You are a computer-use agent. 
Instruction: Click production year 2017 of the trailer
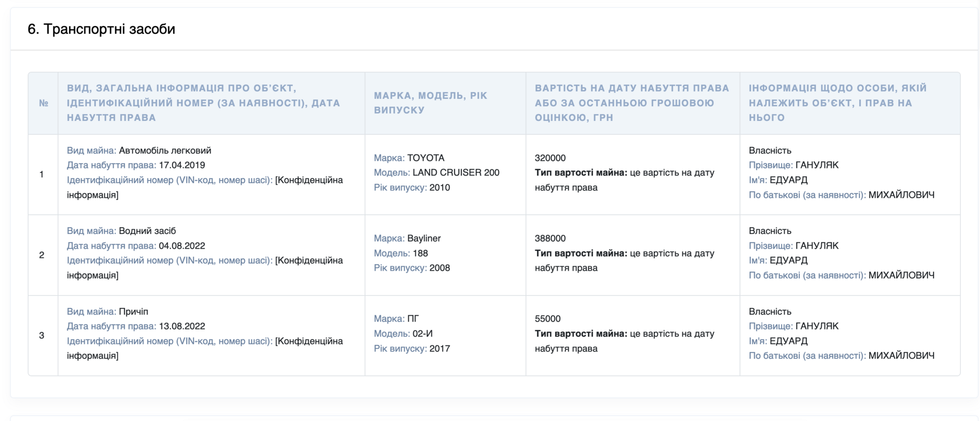tap(440, 349)
